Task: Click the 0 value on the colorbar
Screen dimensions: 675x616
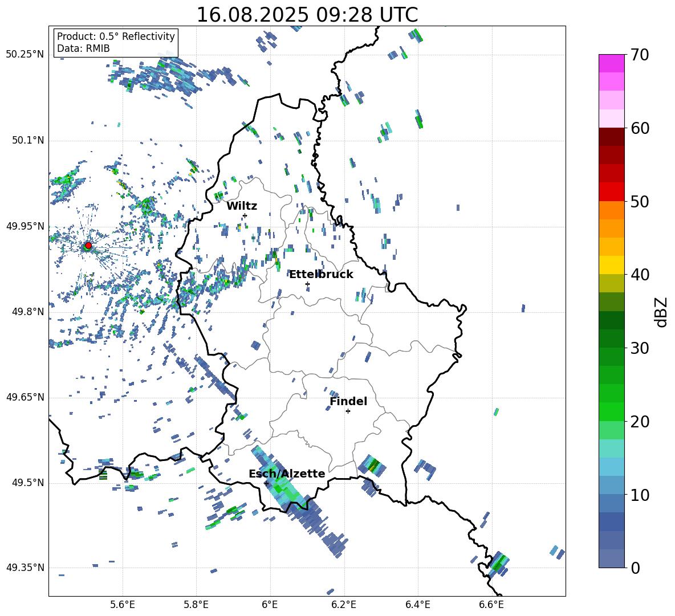Action: [x=635, y=568]
